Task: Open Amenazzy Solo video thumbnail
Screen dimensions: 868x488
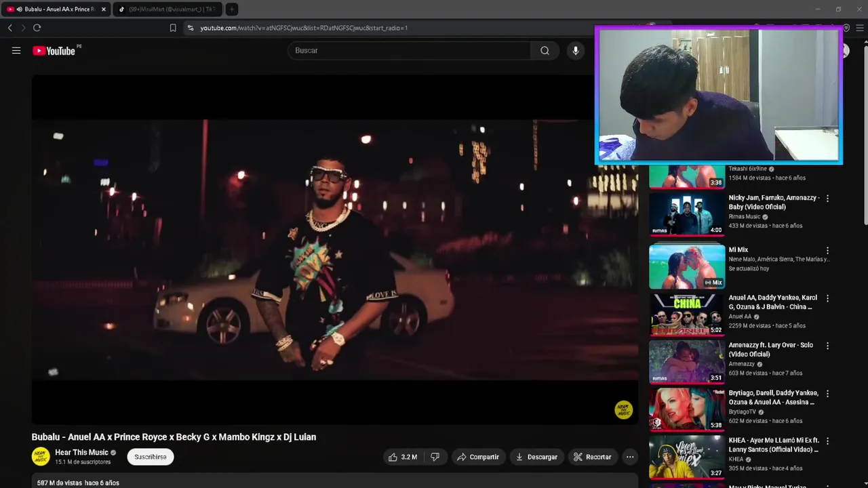Action: tap(687, 361)
